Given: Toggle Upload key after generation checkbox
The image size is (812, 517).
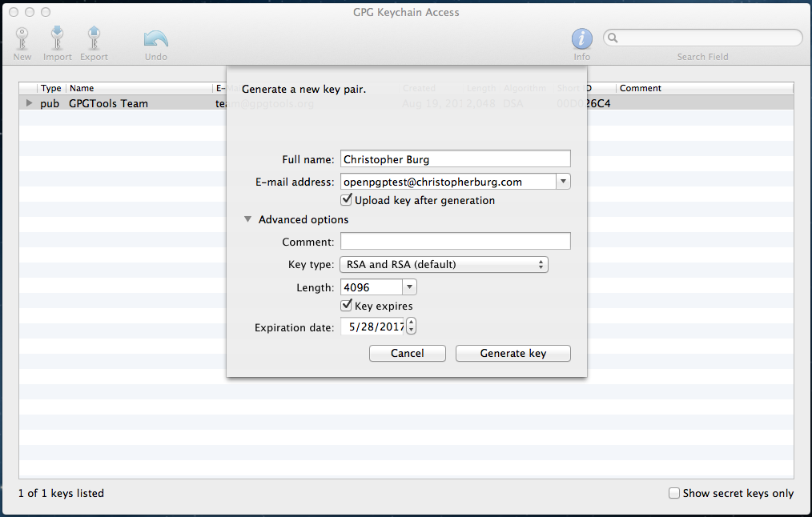Looking at the screenshot, I should point(347,200).
